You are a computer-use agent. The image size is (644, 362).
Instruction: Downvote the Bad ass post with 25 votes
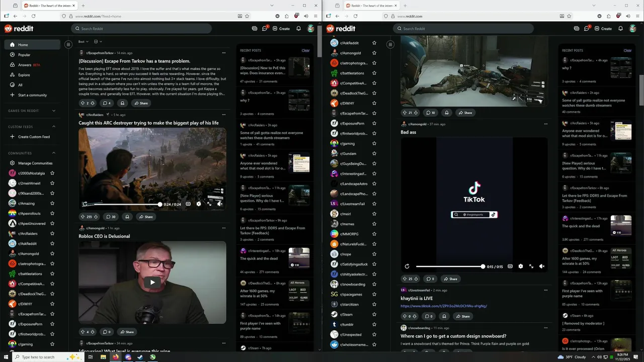[x=416, y=279]
